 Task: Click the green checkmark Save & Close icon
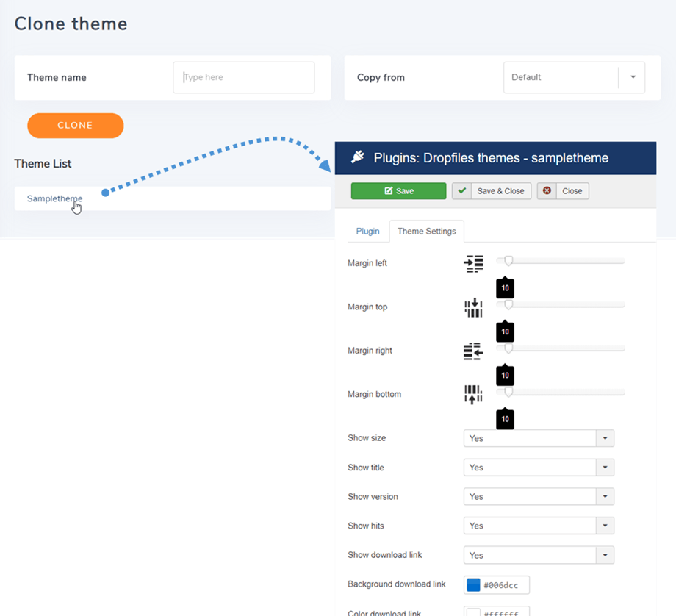click(x=461, y=191)
